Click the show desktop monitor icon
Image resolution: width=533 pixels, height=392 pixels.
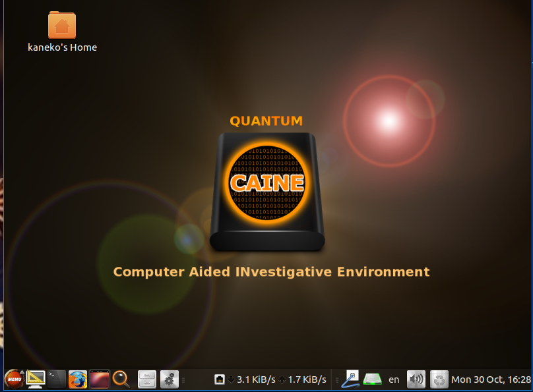[36, 379]
